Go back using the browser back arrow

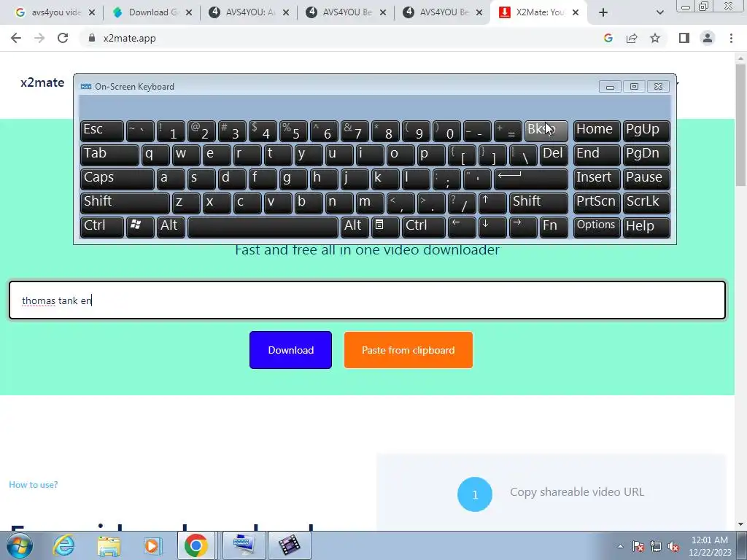point(16,38)
